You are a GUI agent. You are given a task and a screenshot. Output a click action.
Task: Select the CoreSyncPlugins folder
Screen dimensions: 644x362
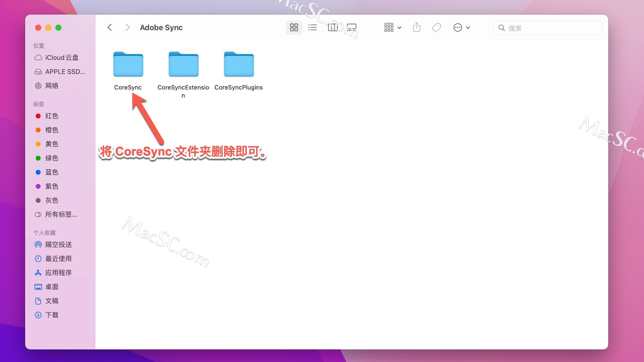point(238,64)
